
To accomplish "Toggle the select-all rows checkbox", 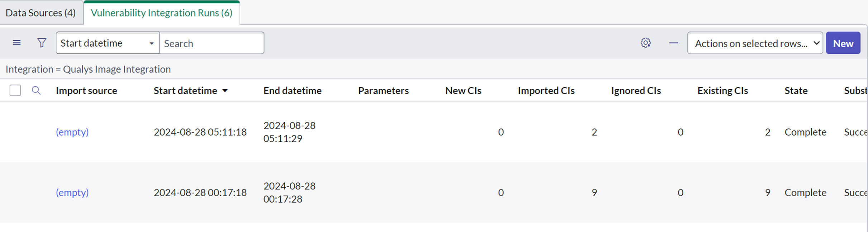I will (x=15, y=91).
